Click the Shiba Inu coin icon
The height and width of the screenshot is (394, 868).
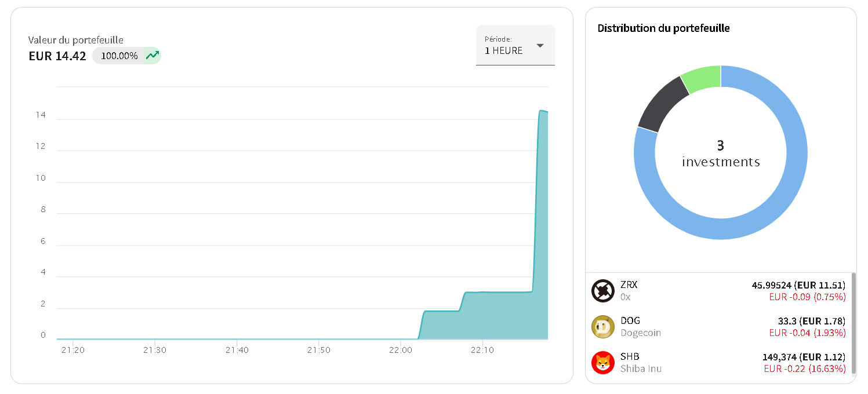603,363
